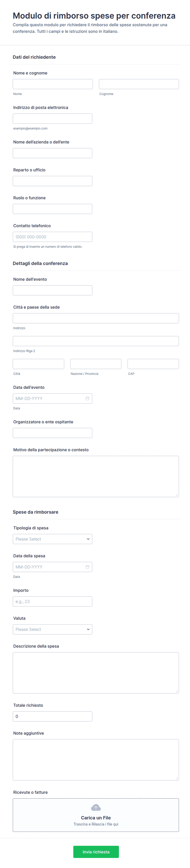Open calendar icon for Data della spesa
The height and width of the screenshot is (868, 190).
point(87,567)
